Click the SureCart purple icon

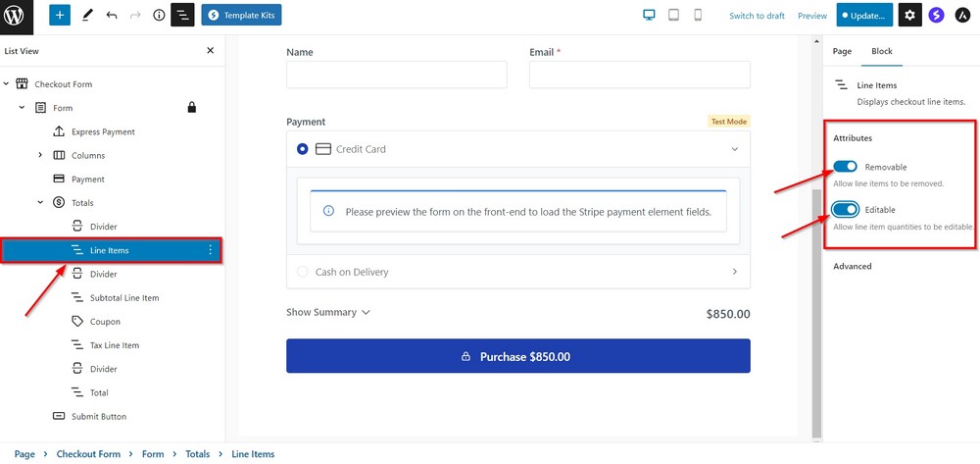[x=937, y=16]
